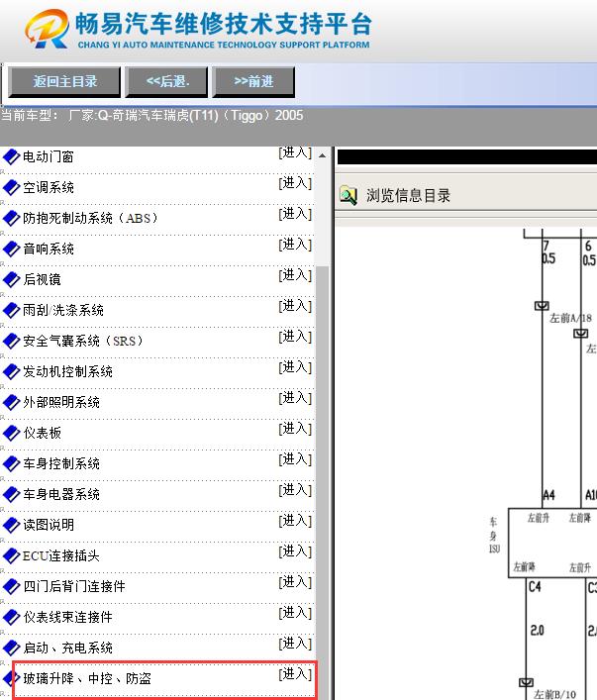
Task: Select the 发动机控制系统 list entry text
Action: (x=67, y=371)
